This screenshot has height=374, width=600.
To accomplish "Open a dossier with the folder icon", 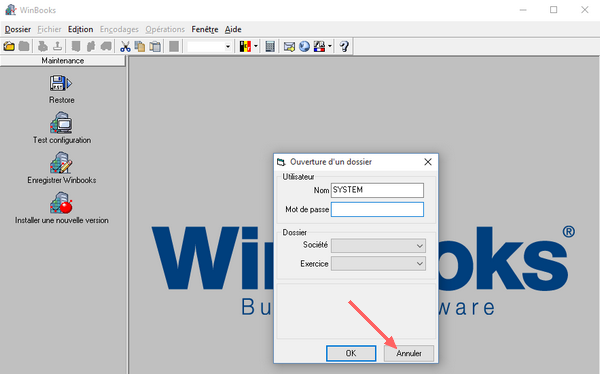I will [x=9, y=47].
